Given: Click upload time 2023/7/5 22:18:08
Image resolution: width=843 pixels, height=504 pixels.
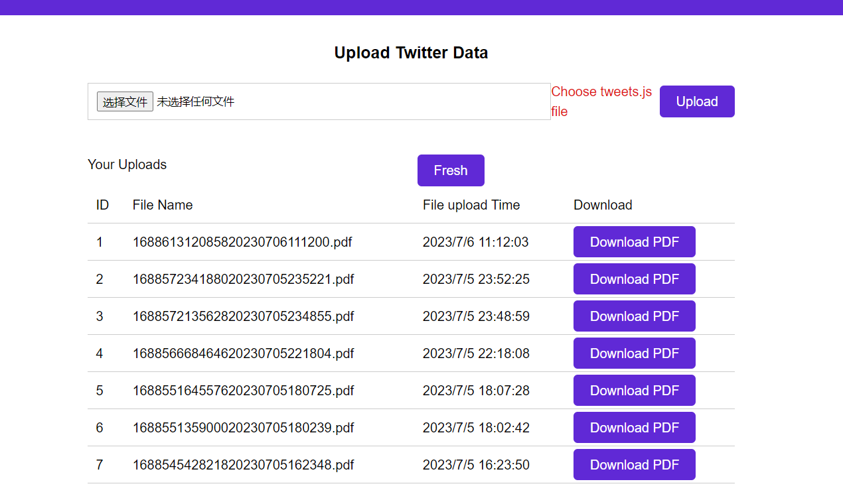Looking at the screenshot, I should tap(477, 353).
